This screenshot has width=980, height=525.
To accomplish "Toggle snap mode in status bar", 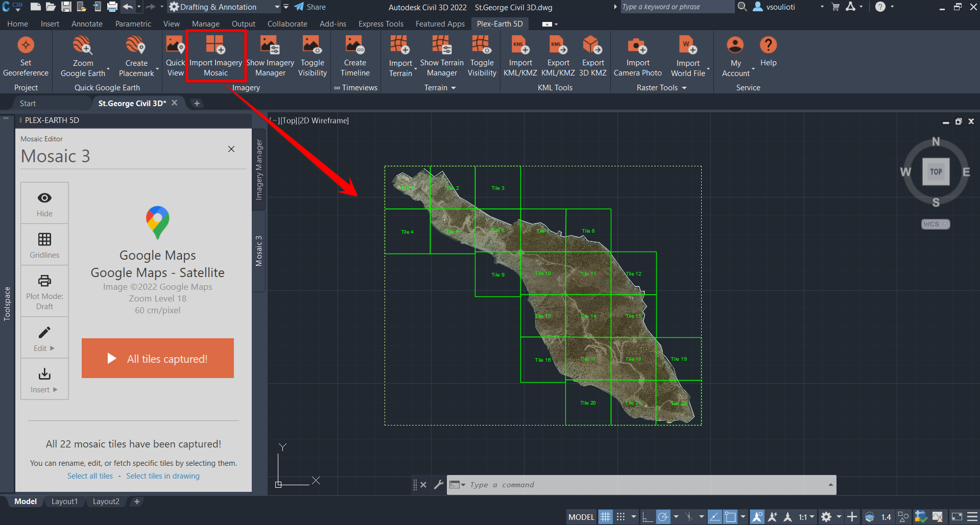I will tap(620, 517).
